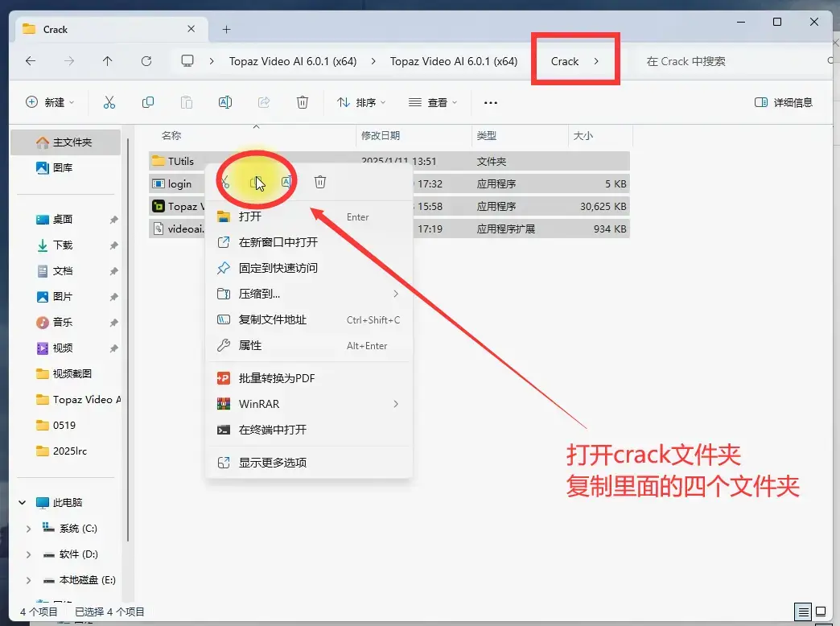This screenshot has width=840, height=626.
Task: Go forward with the right arrow button
Action: [69, 61]
